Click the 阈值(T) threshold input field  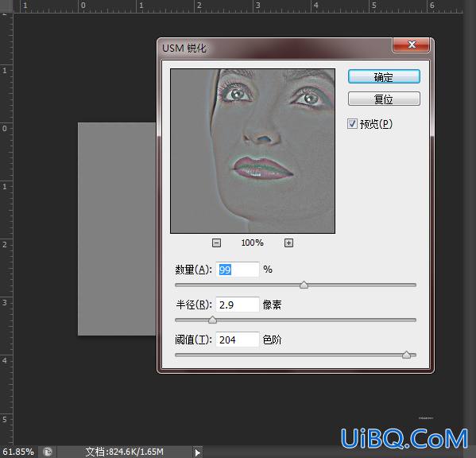pos(238,340)
